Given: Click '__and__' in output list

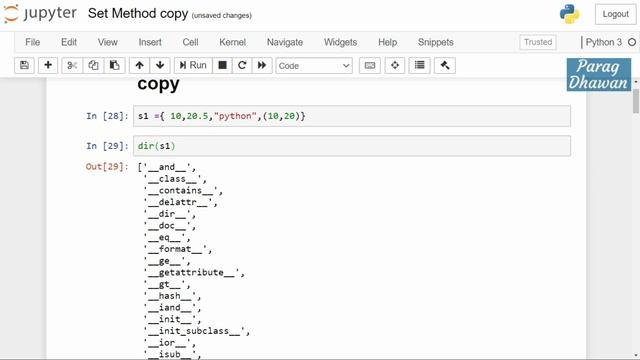Looking at the screenshot, I should coord(167,167).
